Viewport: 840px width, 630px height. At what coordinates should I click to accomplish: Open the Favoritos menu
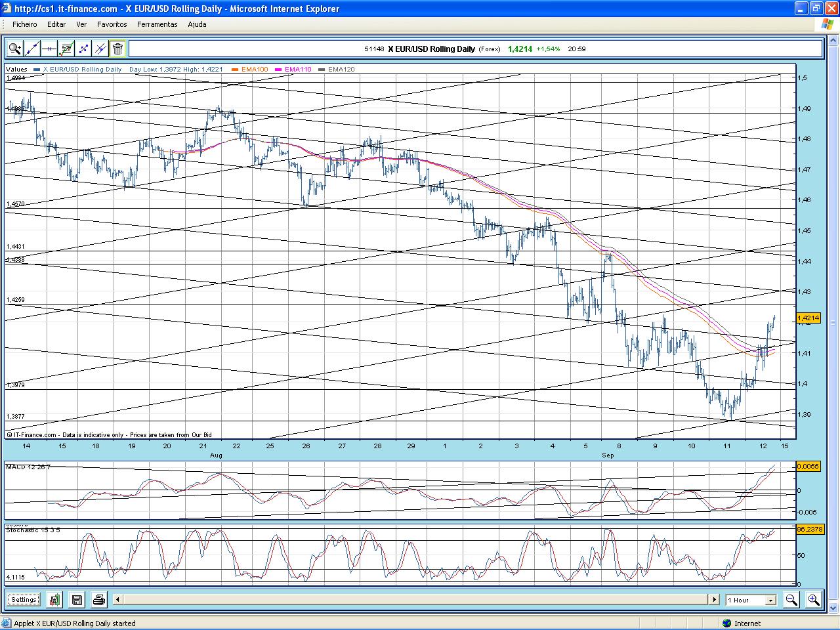[112, 24]
